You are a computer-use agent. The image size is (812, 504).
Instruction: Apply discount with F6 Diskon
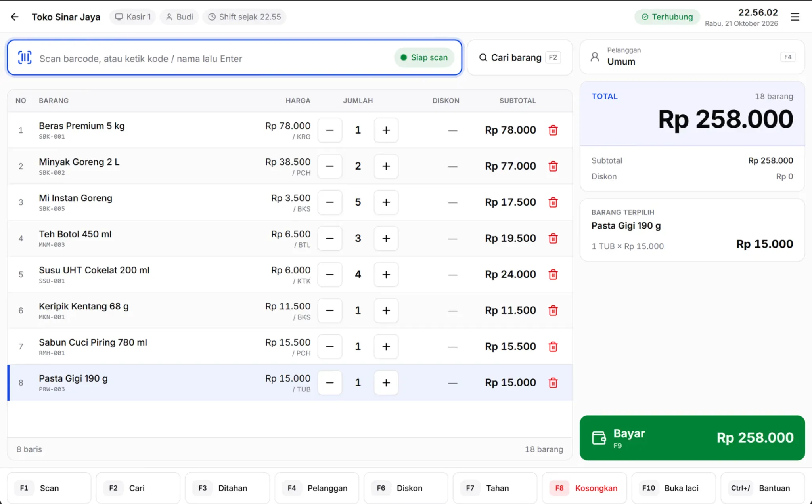coord(406,488)
